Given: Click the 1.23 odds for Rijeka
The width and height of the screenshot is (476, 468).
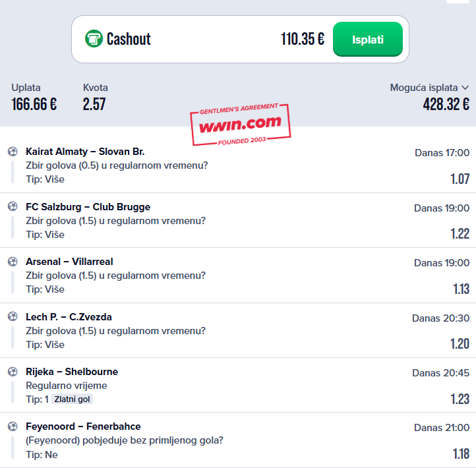Looking at the screenshot, I should 460,399.
